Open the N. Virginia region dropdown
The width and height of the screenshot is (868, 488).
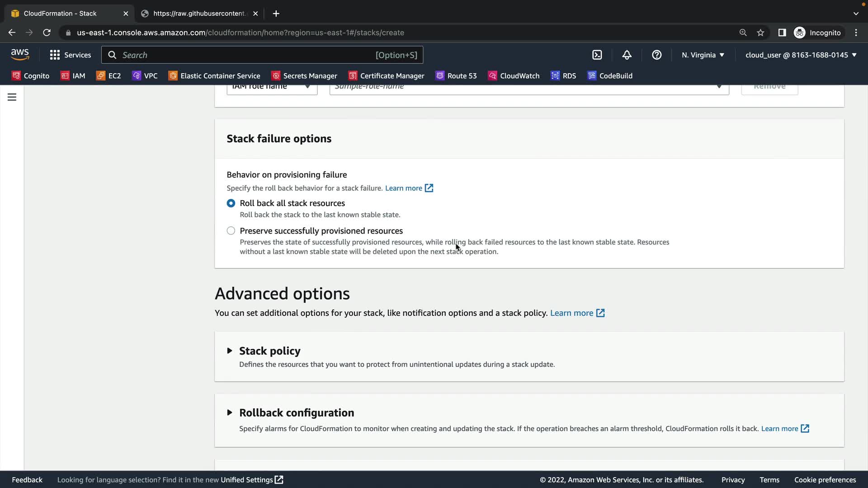point(703,55)
